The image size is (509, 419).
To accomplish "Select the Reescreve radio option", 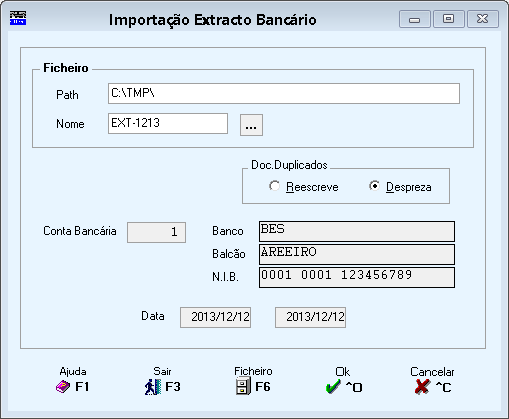I will (274, 186).
